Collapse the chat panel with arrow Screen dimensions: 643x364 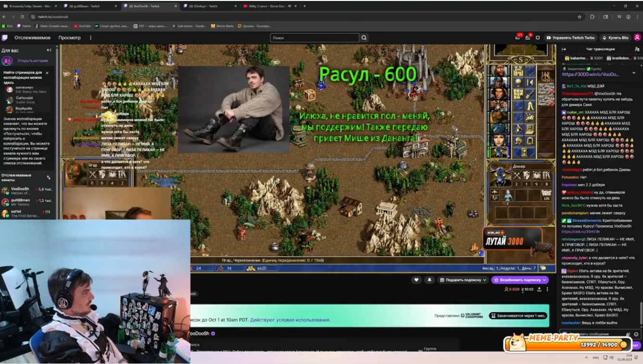tap(564, 49)
